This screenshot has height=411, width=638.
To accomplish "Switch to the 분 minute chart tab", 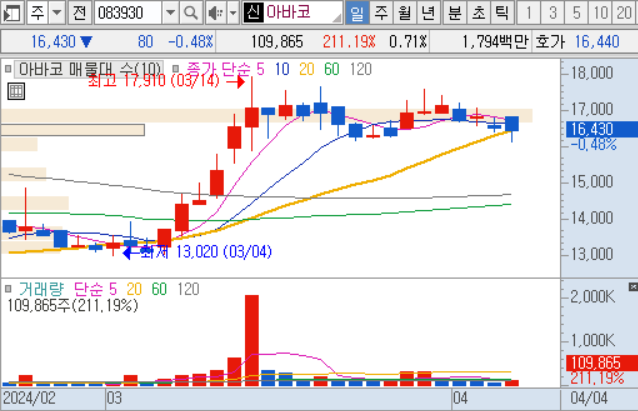I will coord(454,13).
